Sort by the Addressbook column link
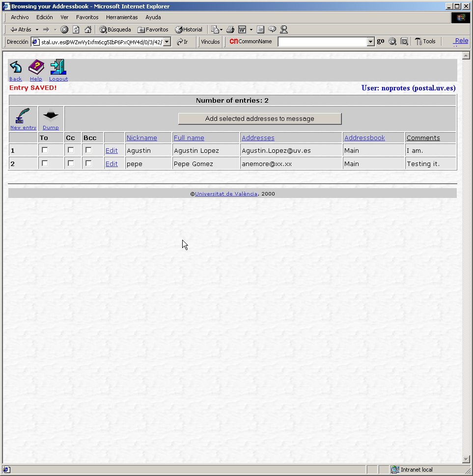 tap(364, 138)
